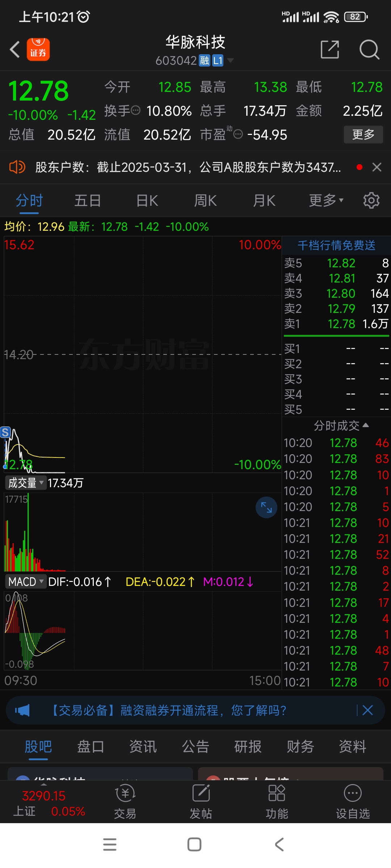The height and width of the screenshot is (868, 391).
Task: Tap the back arrow at top left
Action: [14, 50]
